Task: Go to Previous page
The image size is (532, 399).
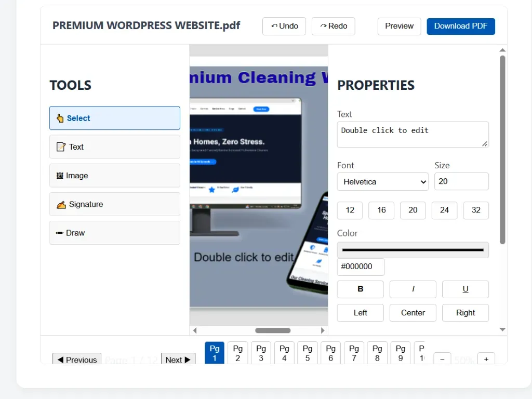Action: coord(77,359)
